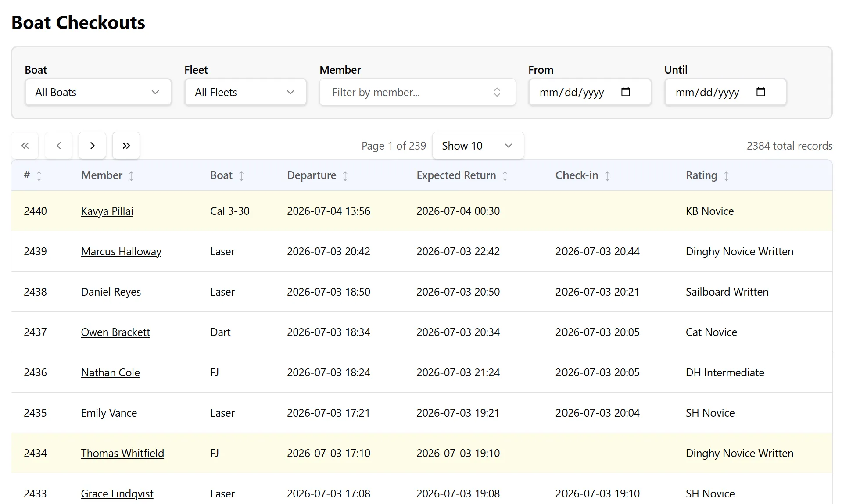Image resolution: width=842 pixels, height=504 pixels.
Task: Select check-in 2026-07-03 20:21 cell
Action: 597,292
